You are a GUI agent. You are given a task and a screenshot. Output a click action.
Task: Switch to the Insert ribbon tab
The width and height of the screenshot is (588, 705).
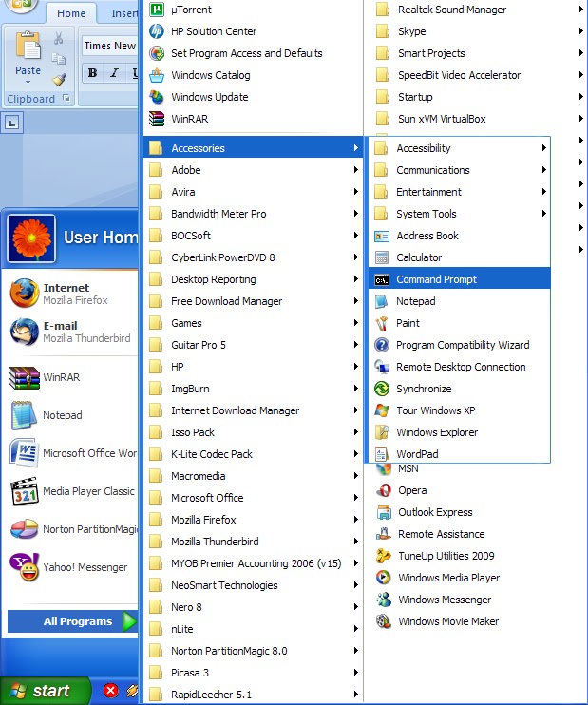click(124, 13)
